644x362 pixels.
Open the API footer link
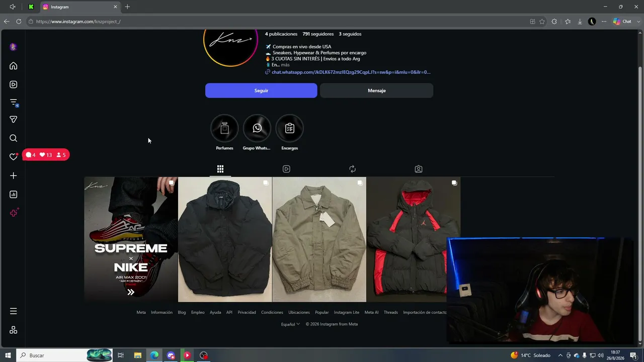[229, 312]
